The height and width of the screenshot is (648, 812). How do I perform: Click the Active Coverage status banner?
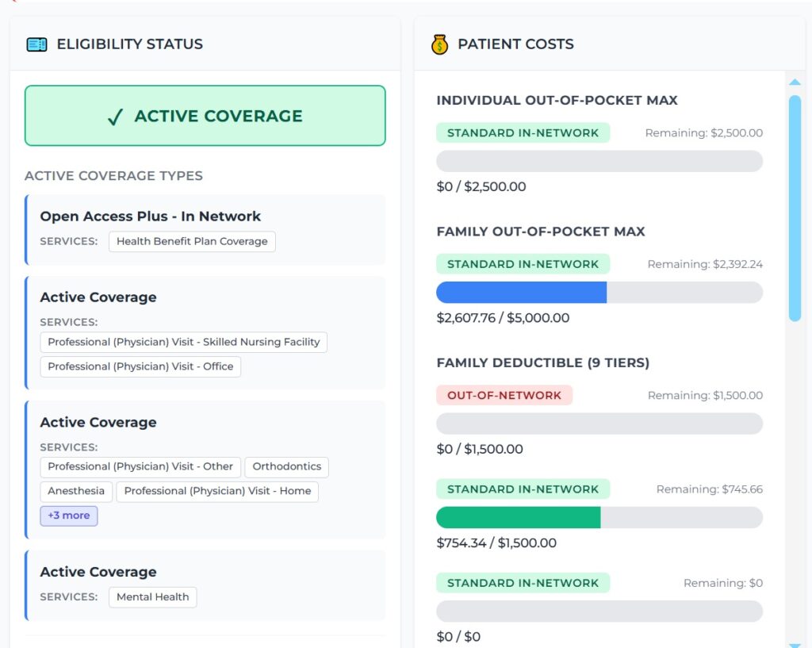click(205, 116)
